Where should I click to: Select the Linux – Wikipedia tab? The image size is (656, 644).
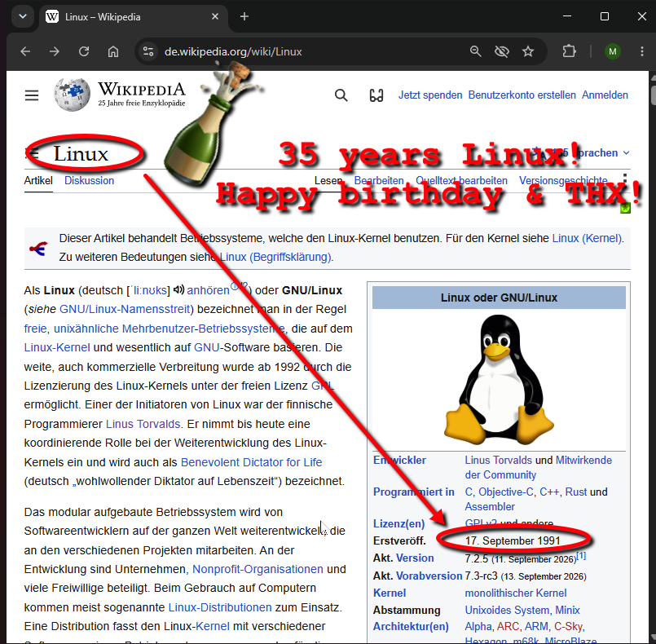pos(134,17)
